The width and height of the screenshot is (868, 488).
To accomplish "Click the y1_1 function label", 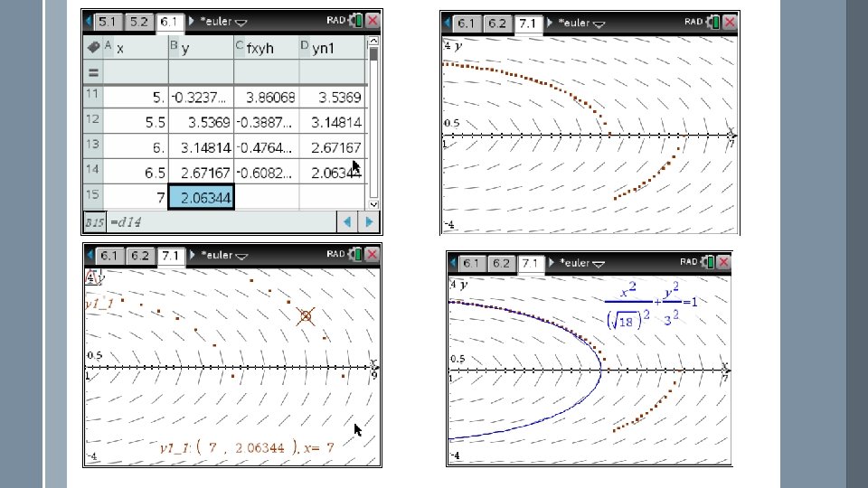I will pyautogui.click(x=99, y=304).
